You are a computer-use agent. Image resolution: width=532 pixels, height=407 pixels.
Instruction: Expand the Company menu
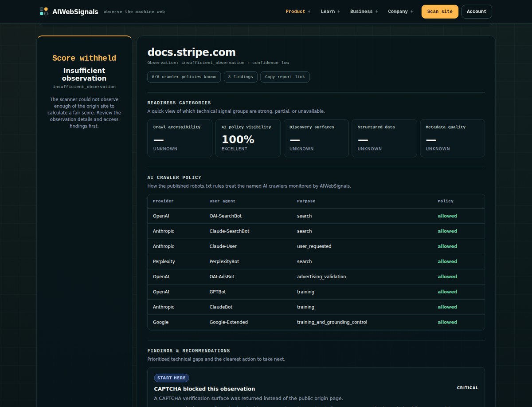tap(400, 12)
